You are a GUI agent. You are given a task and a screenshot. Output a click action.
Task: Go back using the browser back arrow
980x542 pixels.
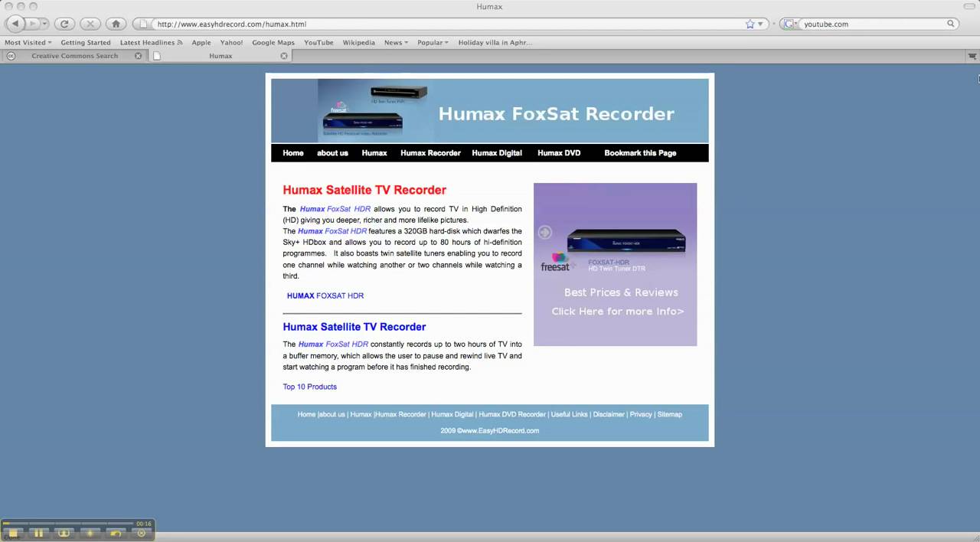click(15, 24)
